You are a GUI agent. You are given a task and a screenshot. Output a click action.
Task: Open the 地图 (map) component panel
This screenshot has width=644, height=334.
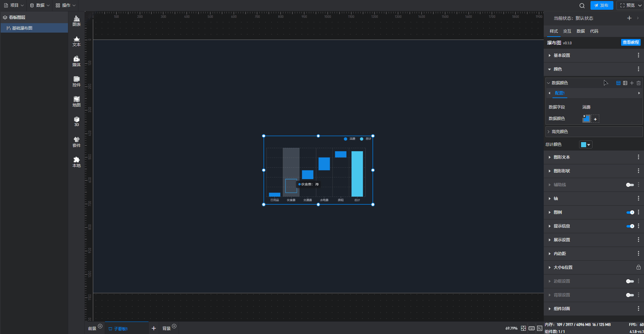click(77, 101)
